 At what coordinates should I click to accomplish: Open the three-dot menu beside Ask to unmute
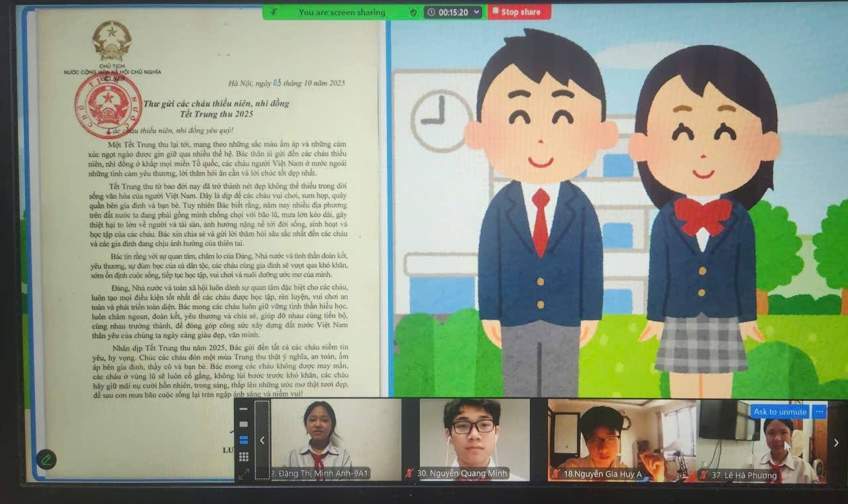[820, 411]
